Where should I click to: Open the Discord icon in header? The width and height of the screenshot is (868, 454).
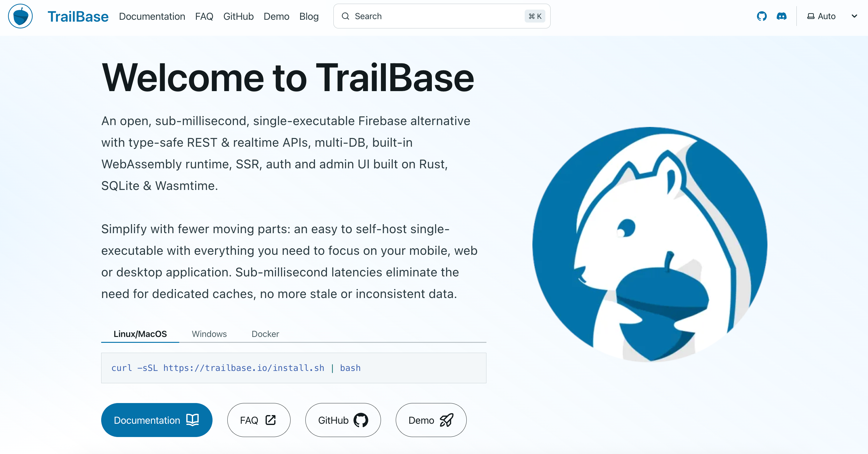781,16
